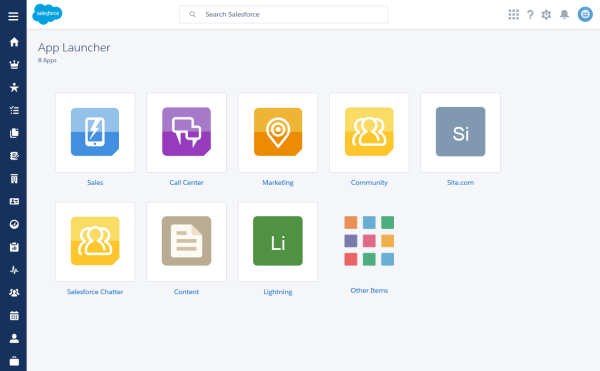
Task: Open the Accounts building sidebar icon
Action: tap(14, 179)
